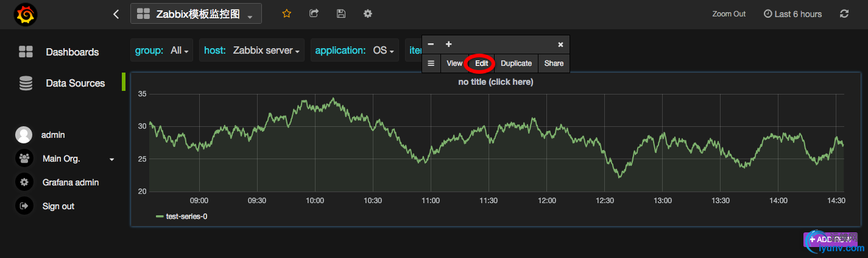Open the application dropdown showing OS

pyautogui.click(x=384, y=50)
